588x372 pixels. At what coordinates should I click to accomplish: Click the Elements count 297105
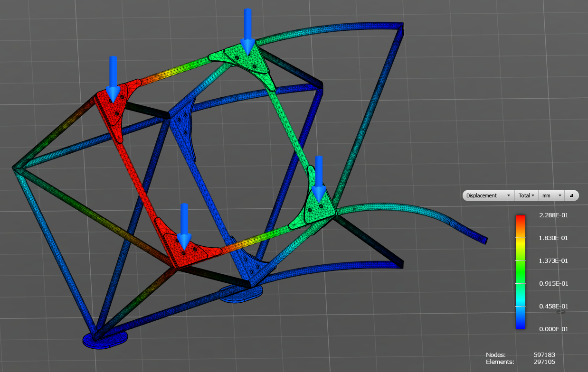(x=544, y=362)
